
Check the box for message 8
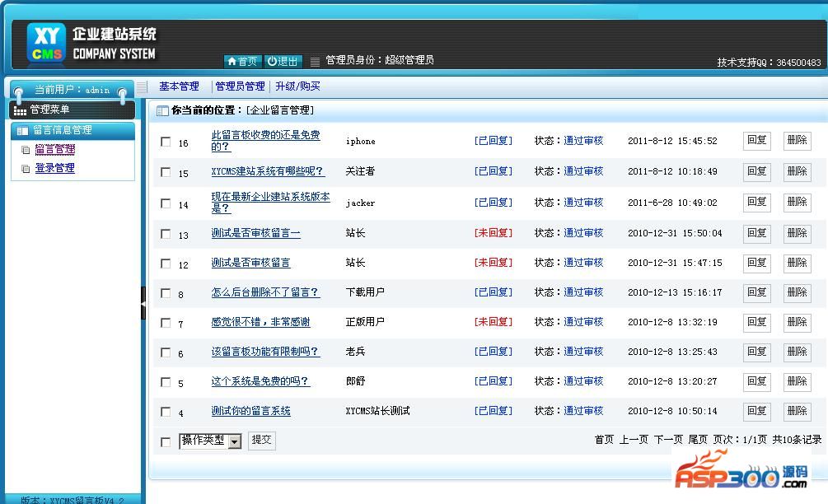(x=166, y=293)
